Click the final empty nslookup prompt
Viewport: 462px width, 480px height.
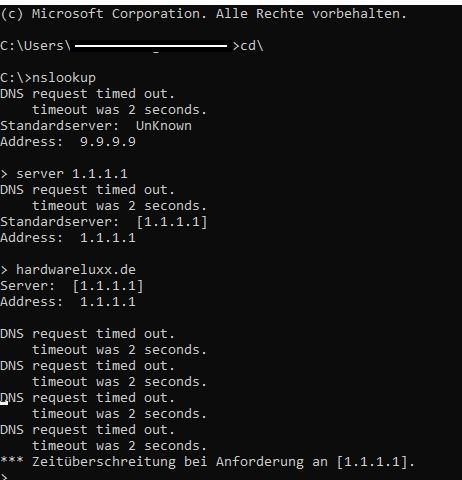(x=4, y=476)
